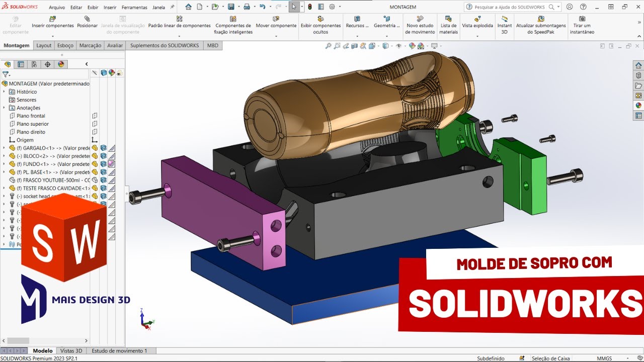Click the Appearances column header in display pane
The width and height of the screenshot is (644, 362).
coord(112,73)
